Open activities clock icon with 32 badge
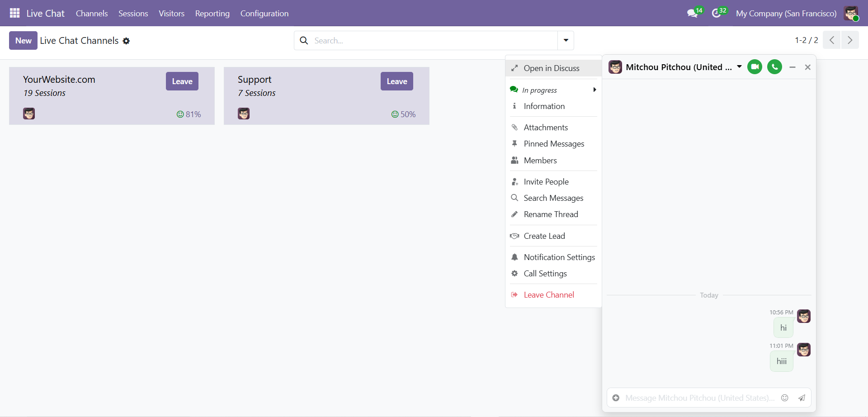This screenshot has height=417, width=868. [x=716, y=13]
